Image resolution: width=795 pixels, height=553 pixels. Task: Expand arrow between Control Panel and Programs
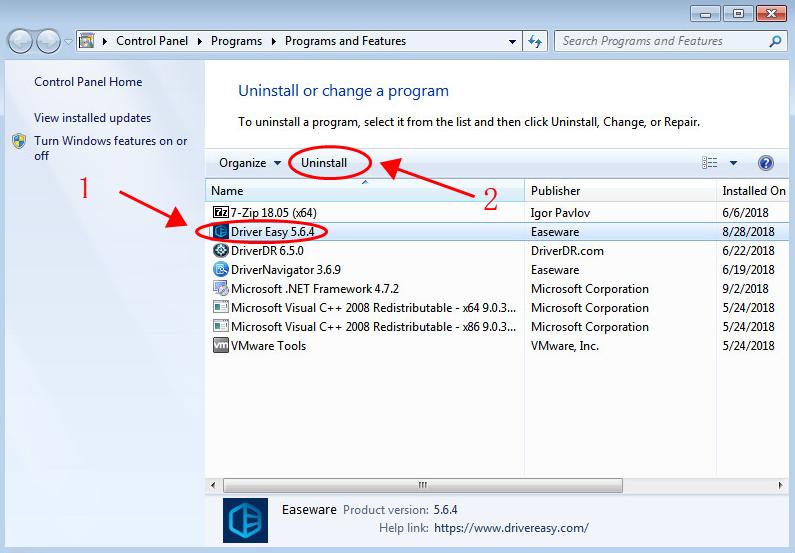(200, 42)
